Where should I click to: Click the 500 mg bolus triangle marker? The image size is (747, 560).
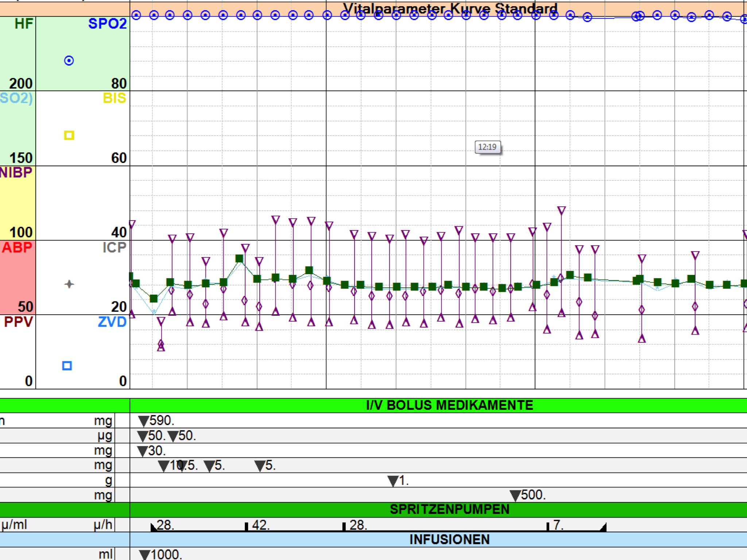tap(515, 495)
